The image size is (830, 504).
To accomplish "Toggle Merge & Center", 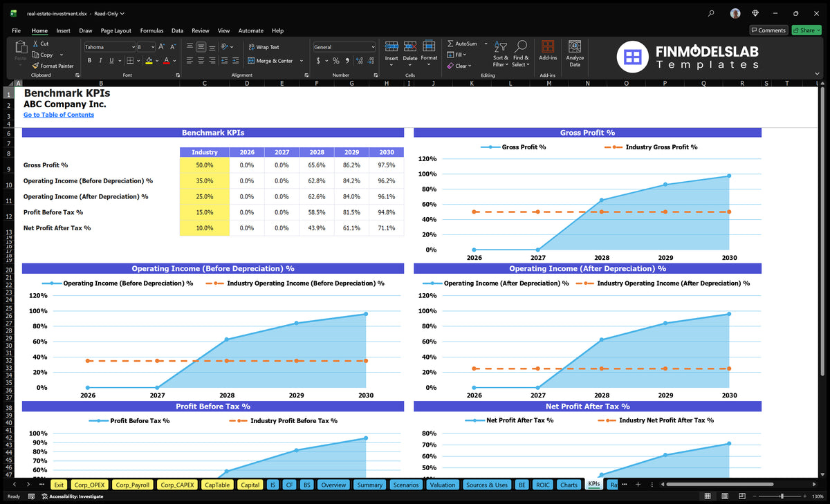I will (270, 61).
